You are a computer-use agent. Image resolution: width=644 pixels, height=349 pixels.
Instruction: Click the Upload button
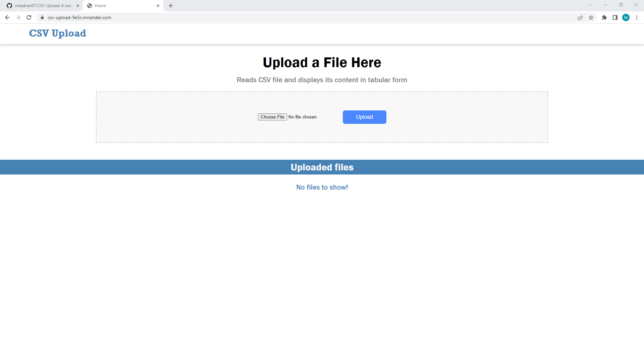[364, 117]
